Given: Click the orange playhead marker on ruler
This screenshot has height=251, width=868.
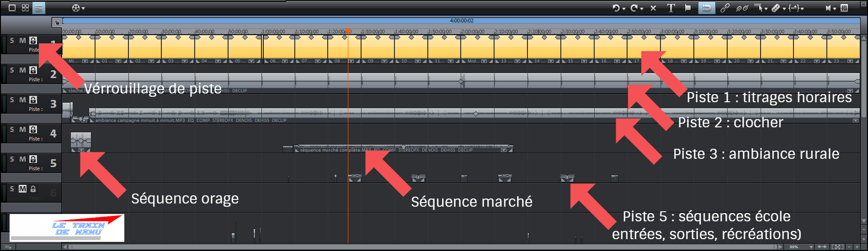Looking at the screenshot, I should tap(348, 31).
